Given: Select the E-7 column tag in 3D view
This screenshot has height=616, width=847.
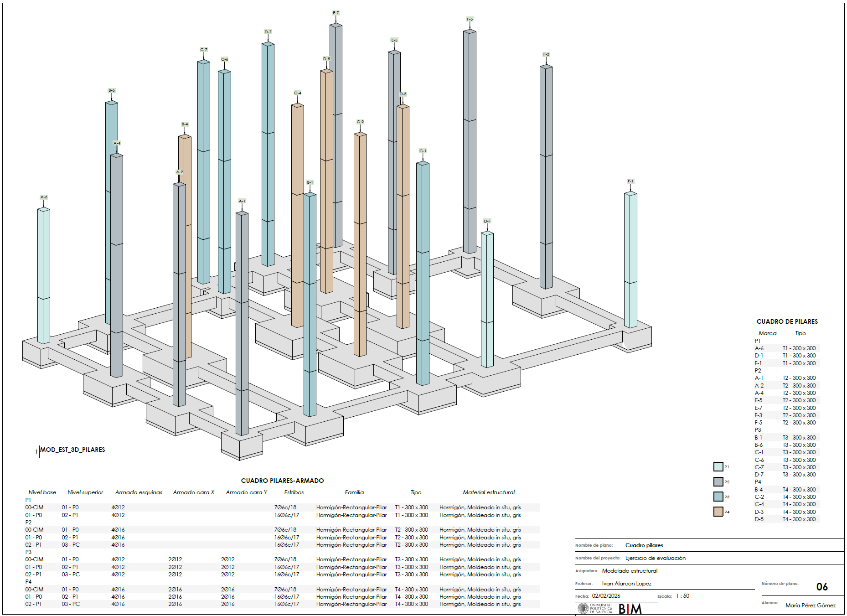Looking at the screenshot, I should [x=336, y=13].
